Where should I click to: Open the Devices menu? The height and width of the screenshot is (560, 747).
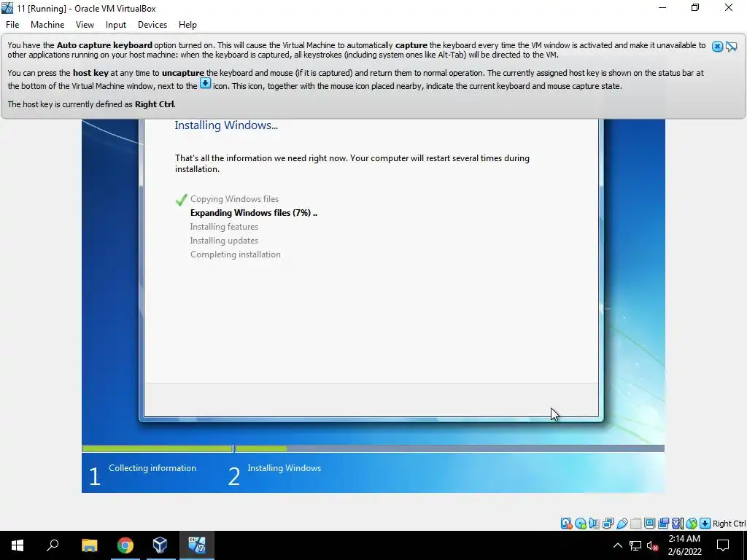[152, 25]
